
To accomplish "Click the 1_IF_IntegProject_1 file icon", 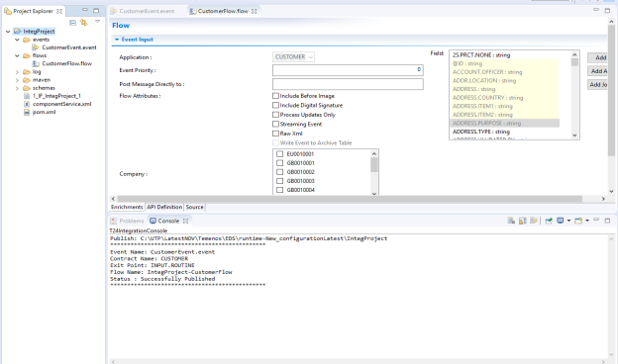I will [27, 96].
